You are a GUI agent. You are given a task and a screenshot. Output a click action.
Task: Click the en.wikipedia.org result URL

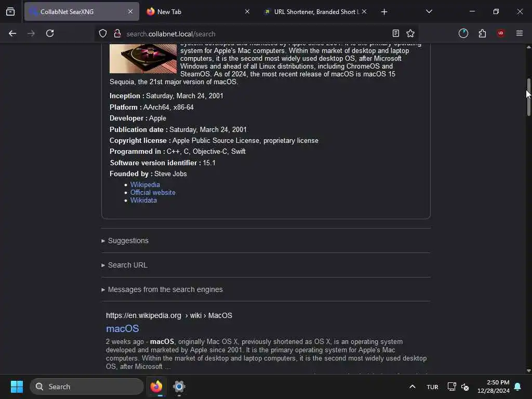coord(169,315)
